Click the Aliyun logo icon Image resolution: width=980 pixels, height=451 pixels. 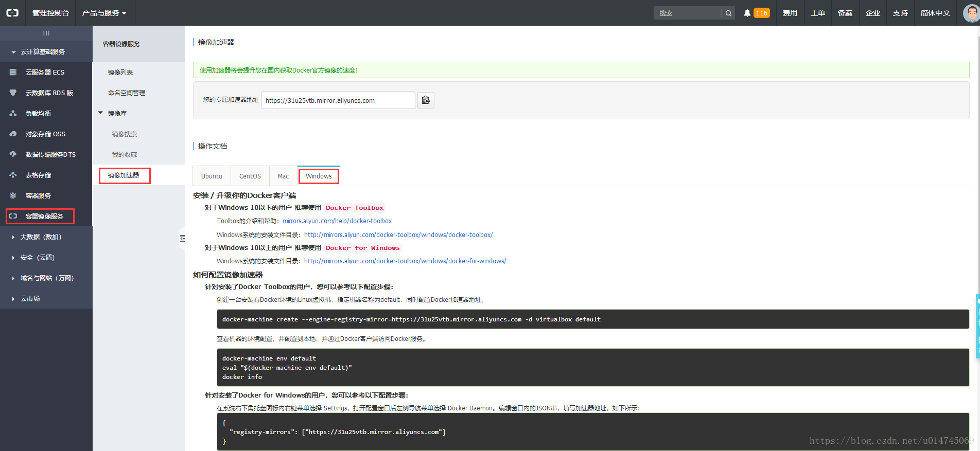12,13
